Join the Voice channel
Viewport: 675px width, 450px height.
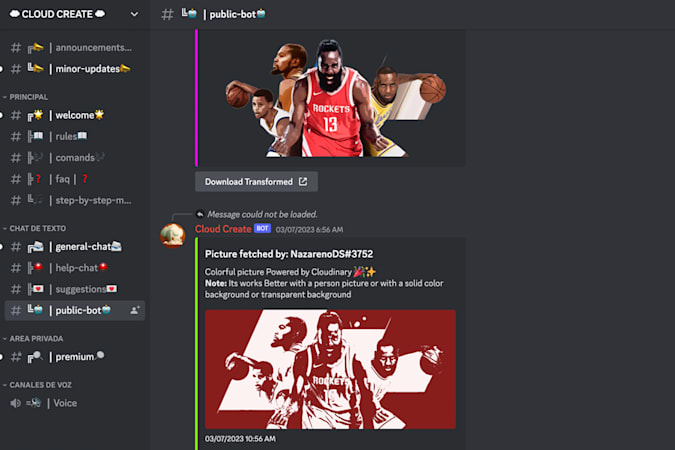(x=74, y=403)
